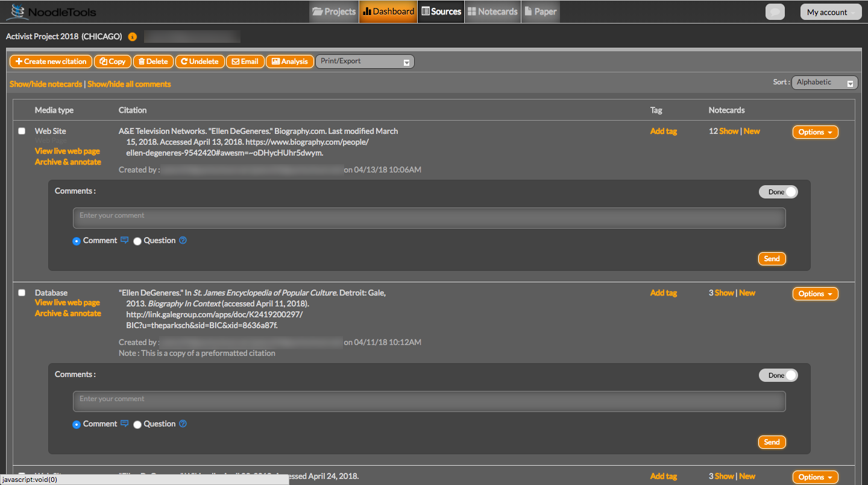The width and height of the screenshot is (868, 485).
Task: Create New notecard for Database citation
Action: pyautogui.click(x=747, y=293)
